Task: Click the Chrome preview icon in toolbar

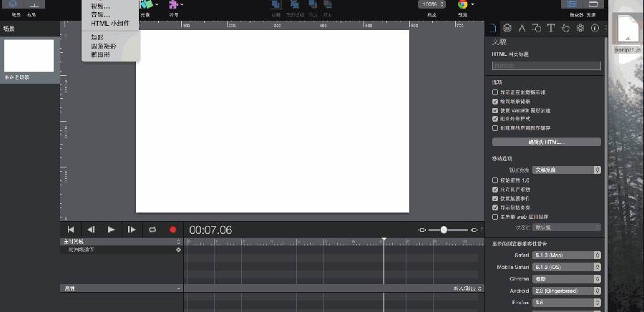Action: coord(463,4)
